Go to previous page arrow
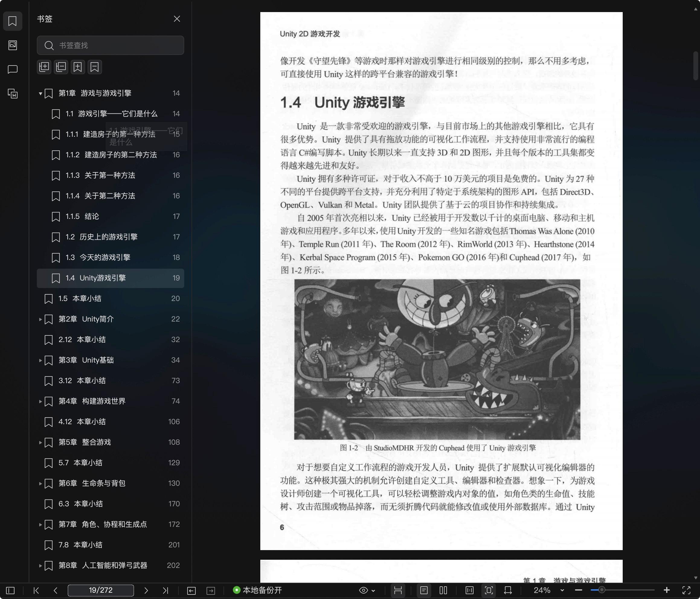 click(x=55, y=590)
